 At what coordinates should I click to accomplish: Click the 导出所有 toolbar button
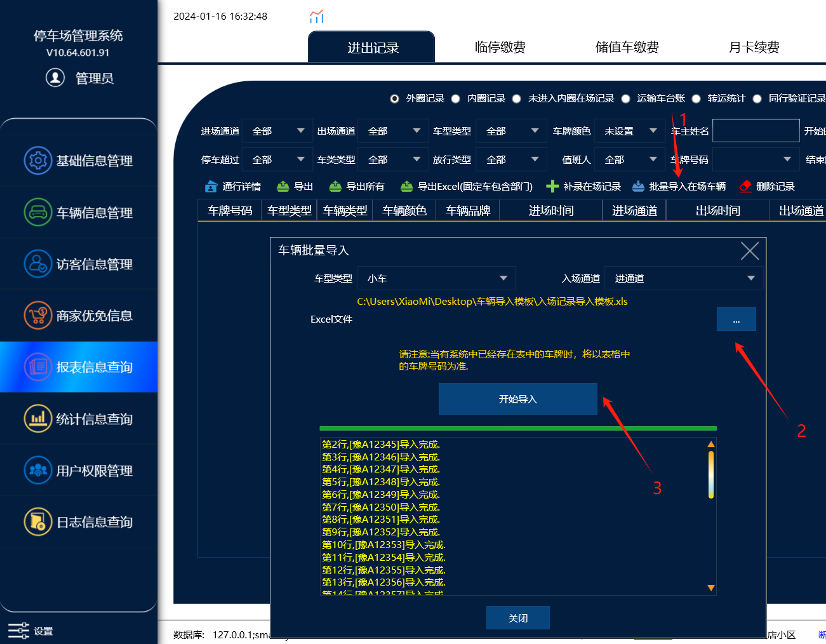coord(357,186)
